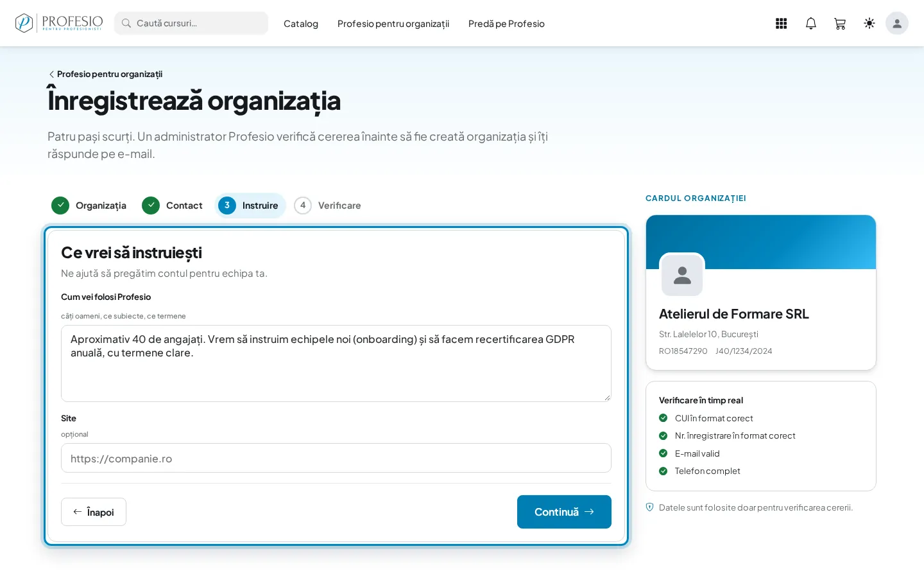This screenshot has width=924, height=578.
Task: Click green check next to Nr. înregistrare în format corect
Action: click(663, 435)
